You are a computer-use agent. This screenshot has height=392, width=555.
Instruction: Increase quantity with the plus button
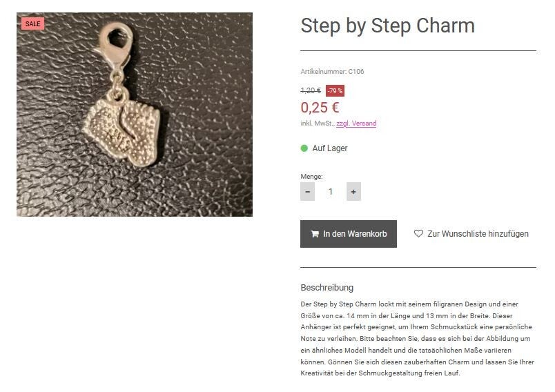[353, 192]
